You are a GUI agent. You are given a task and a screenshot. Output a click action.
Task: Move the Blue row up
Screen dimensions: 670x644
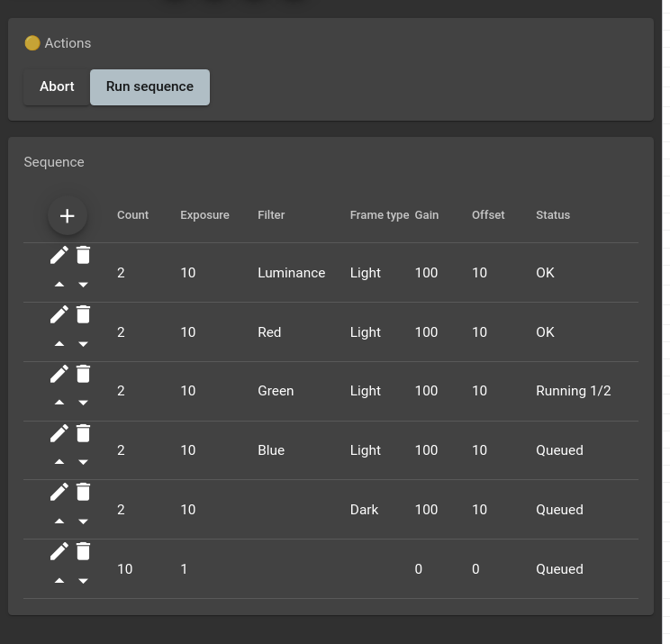coord(59,462)
